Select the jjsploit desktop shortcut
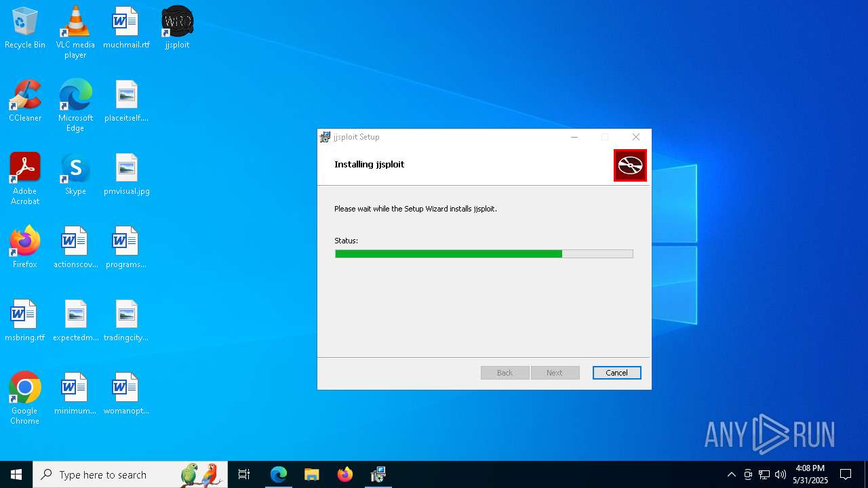 [x=177, y=28]
